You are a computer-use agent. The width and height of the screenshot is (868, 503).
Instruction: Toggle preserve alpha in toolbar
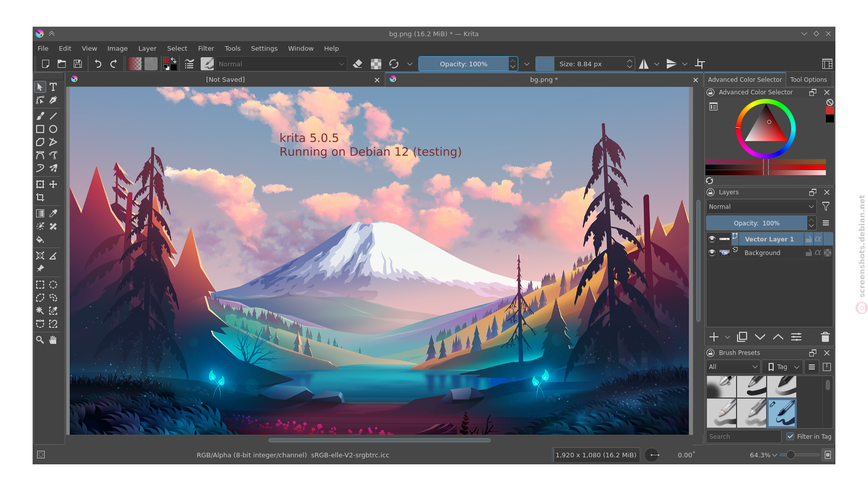(x=376, y=64)
